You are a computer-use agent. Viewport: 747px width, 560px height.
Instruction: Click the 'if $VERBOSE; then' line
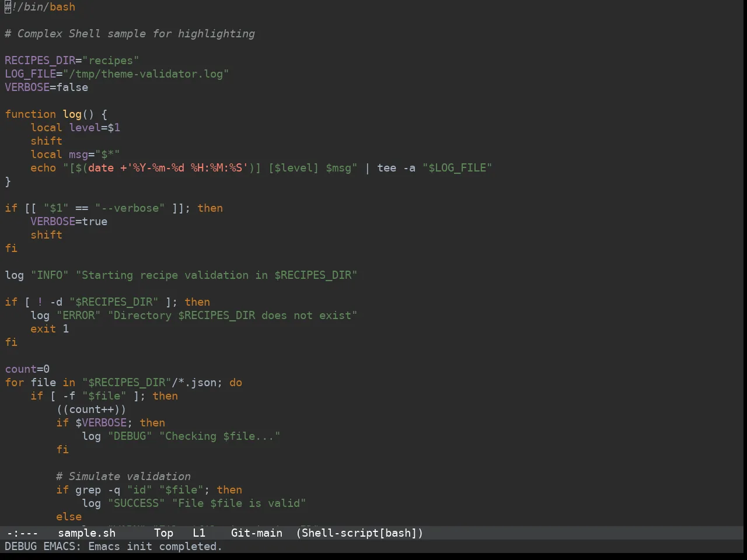(111, 423)
